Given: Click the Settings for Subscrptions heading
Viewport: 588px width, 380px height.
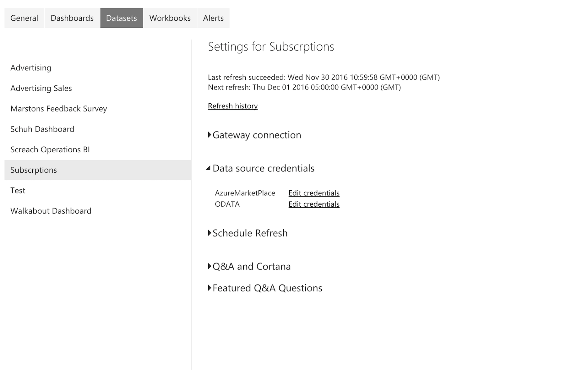Looking at the screenshot, I should (271, 47).
